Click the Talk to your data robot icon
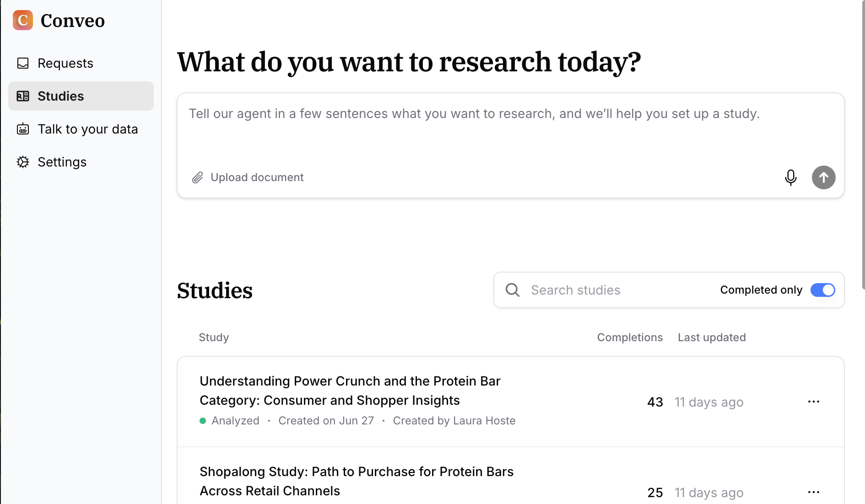 click(23, 129)
